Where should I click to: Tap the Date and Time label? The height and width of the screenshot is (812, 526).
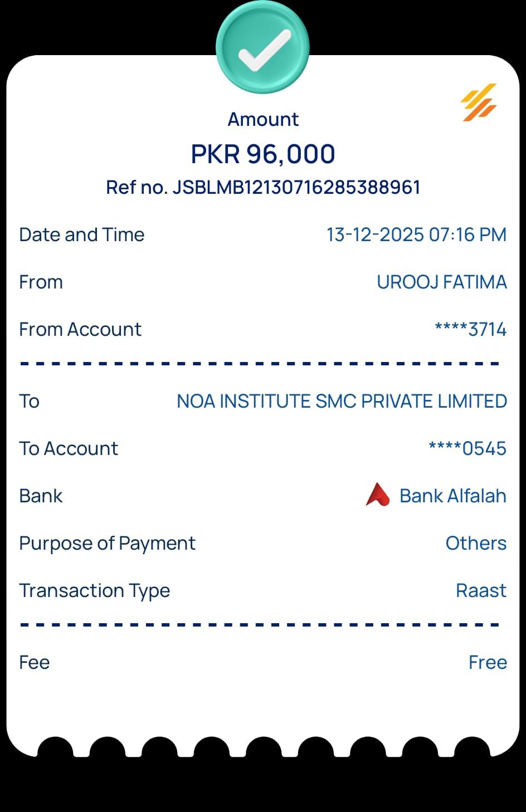tap(82, 234)
